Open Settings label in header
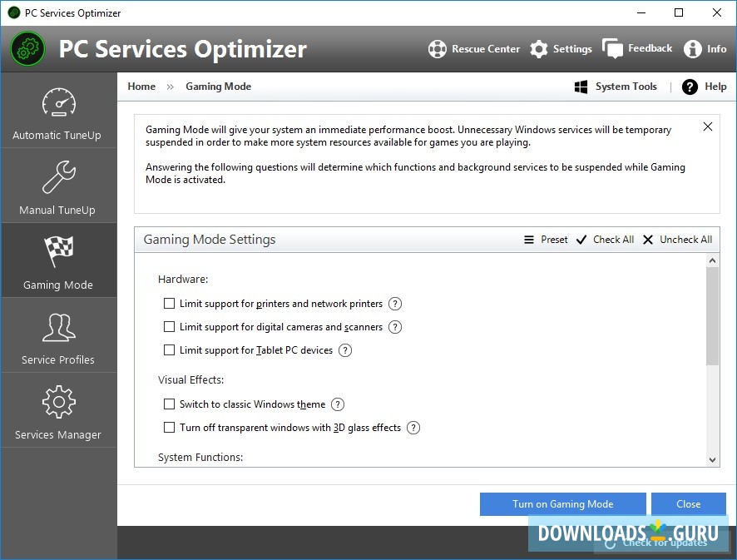 tap(572, 49)
